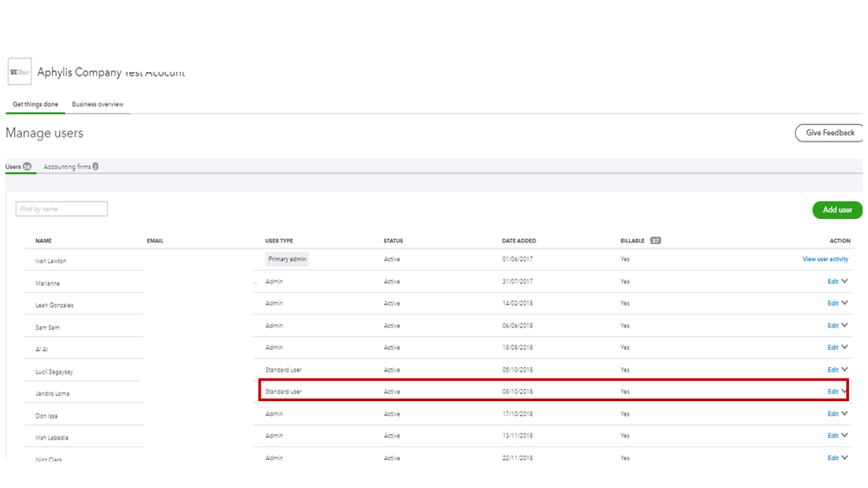Viewport: 868px width, 488px height.
Task: Click the STATUS column header
Action: (393, 241)
